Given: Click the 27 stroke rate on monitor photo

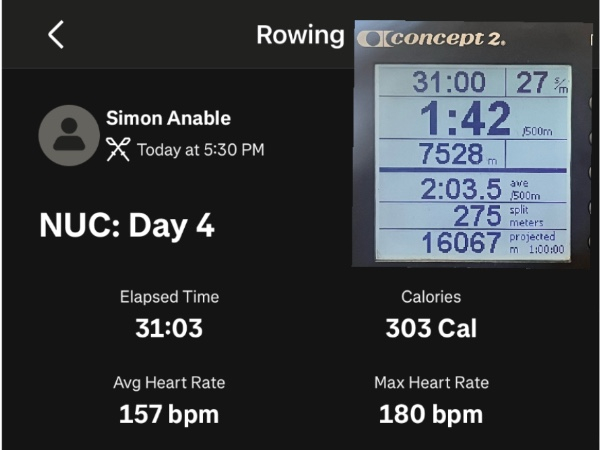Looking at the screenshot, I should coord(532,82).
